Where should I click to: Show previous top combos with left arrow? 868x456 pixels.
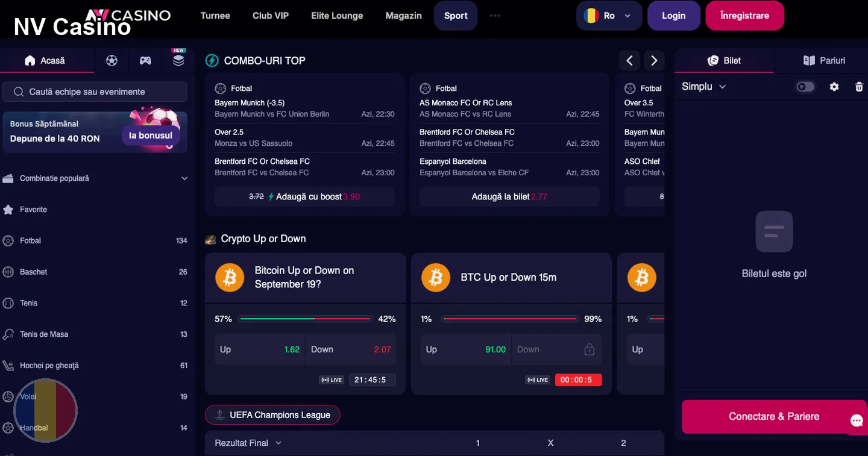tap(629, 60)
